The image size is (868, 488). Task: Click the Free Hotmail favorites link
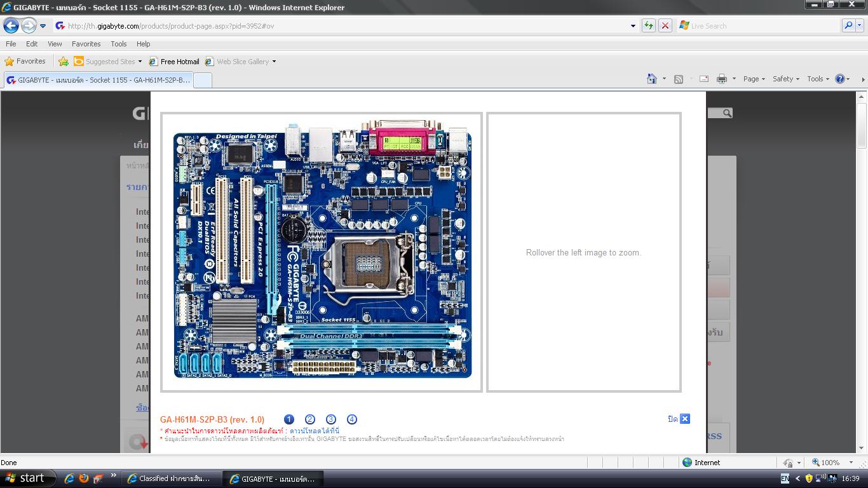(174, 62)
